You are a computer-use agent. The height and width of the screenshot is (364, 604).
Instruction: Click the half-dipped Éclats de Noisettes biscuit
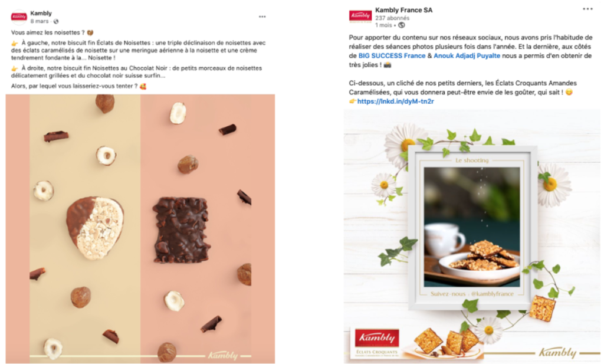(95, 228)
